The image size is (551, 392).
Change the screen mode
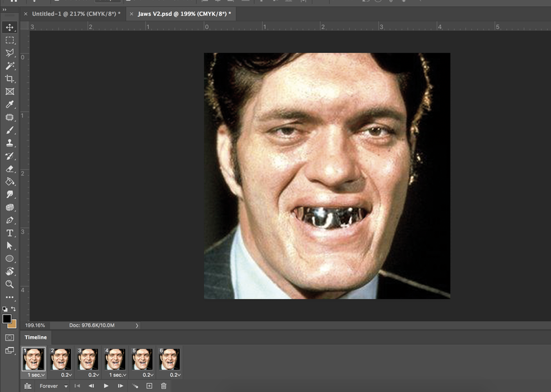pos(10,350)
